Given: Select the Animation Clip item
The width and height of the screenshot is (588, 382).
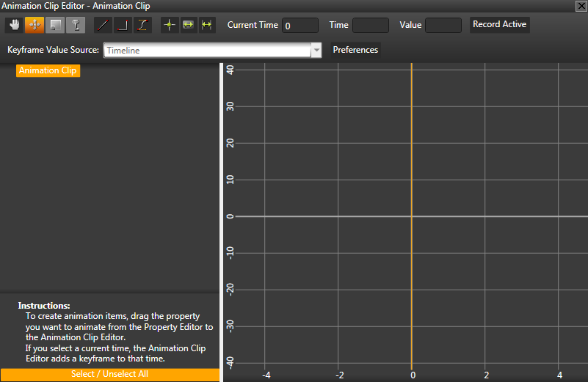Looking at the screenshot, I should tap(48, 71).
